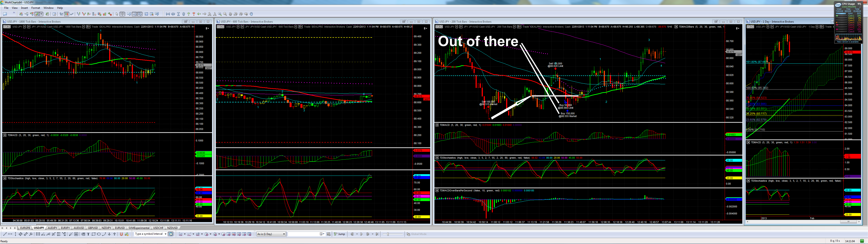The image size is (868, 244).
Task: Select the trend line drawing tool
Action: [x=5, y=234]
